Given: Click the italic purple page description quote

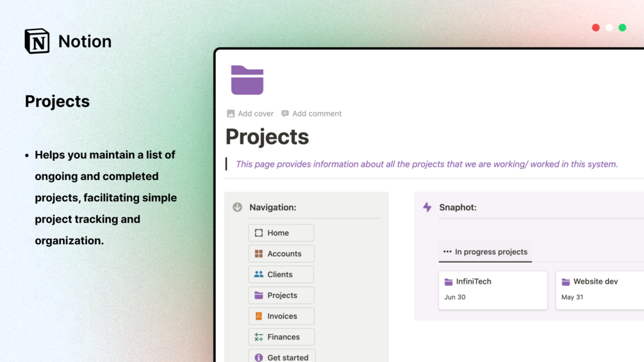Looking at the screenshot, I should 427,164.
